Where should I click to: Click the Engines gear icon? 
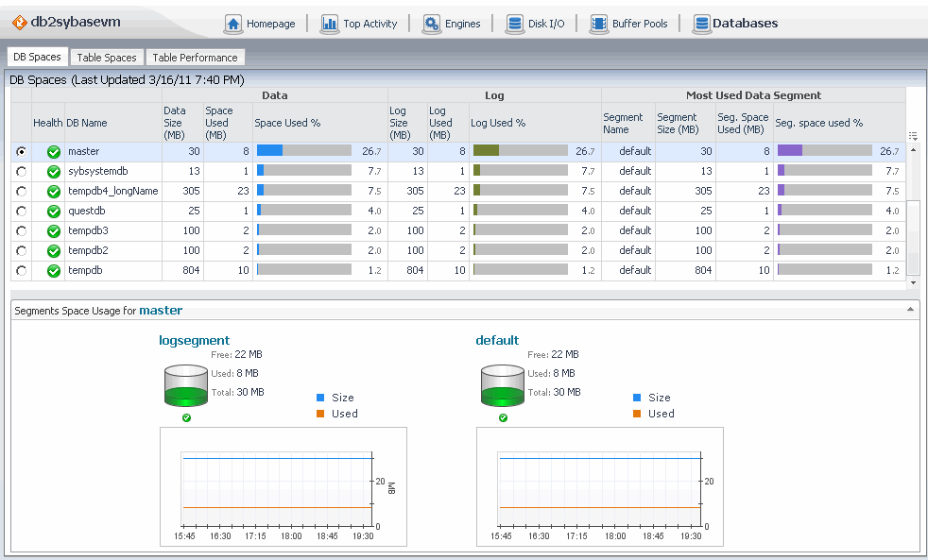click(431, 24)
